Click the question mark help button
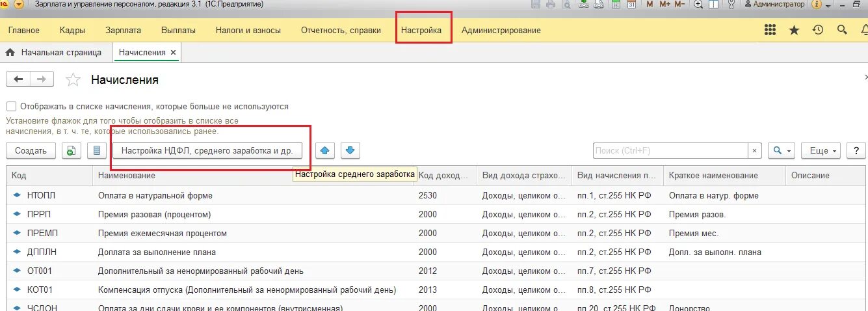868x311 pixels. click(x=856, y=150)
